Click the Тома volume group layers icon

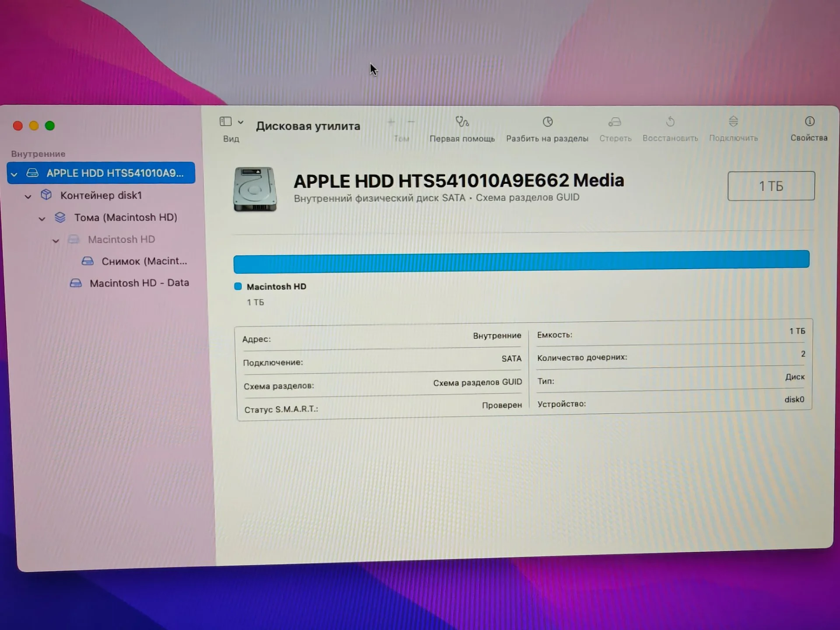coord(60,217)
